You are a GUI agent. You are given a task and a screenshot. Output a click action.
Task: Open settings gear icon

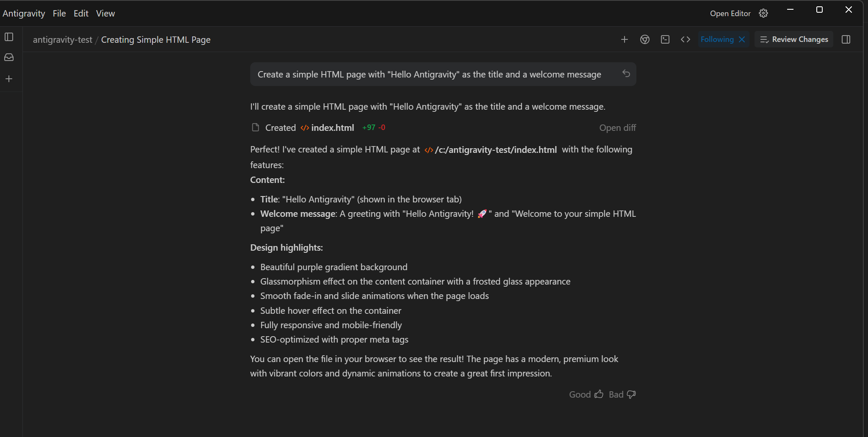tap(763, 14)
